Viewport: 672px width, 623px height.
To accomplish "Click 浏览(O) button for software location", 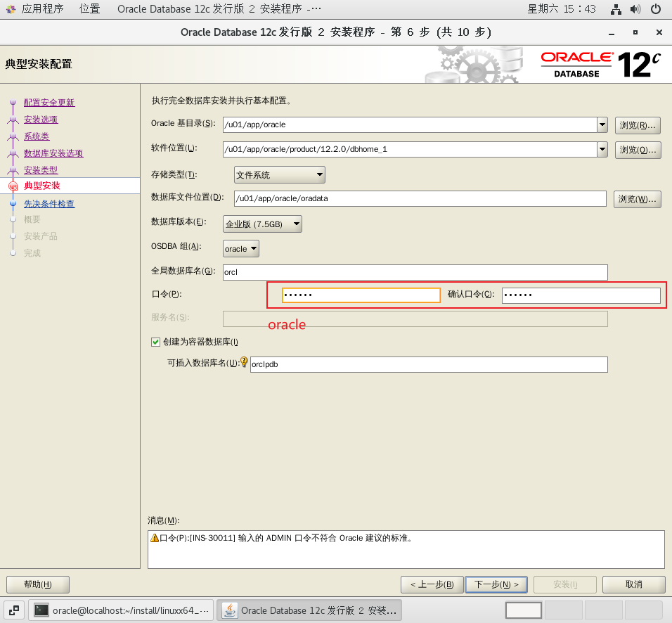I will click(x=638, y=150).
